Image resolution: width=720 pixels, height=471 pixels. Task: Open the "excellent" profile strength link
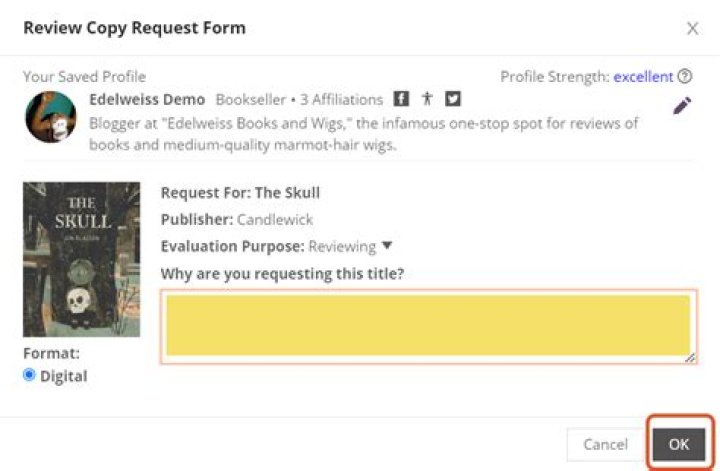643,76
